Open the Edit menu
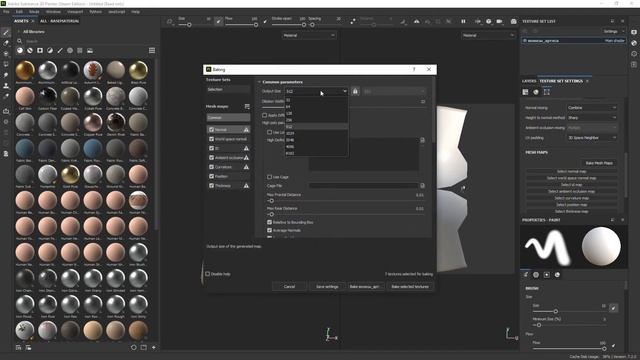 [19, 12]
